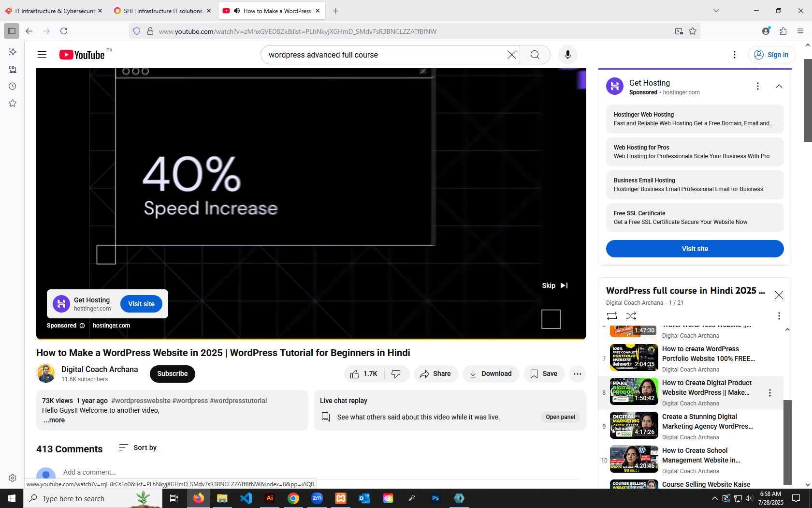The height and width of the screenshot is (508, 812).
Task: Show hidden system tray icons
Action: 714,498
